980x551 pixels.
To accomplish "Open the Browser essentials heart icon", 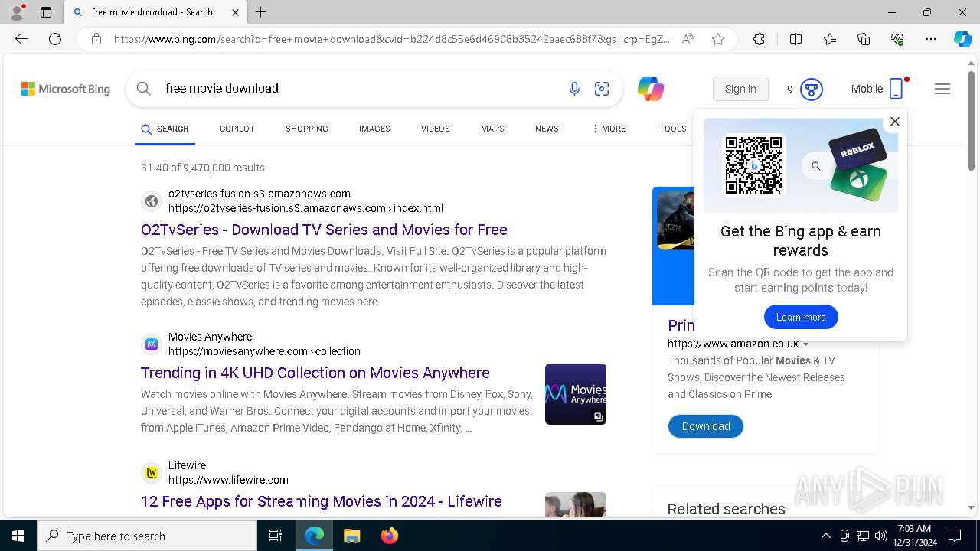I will [897, 39].
